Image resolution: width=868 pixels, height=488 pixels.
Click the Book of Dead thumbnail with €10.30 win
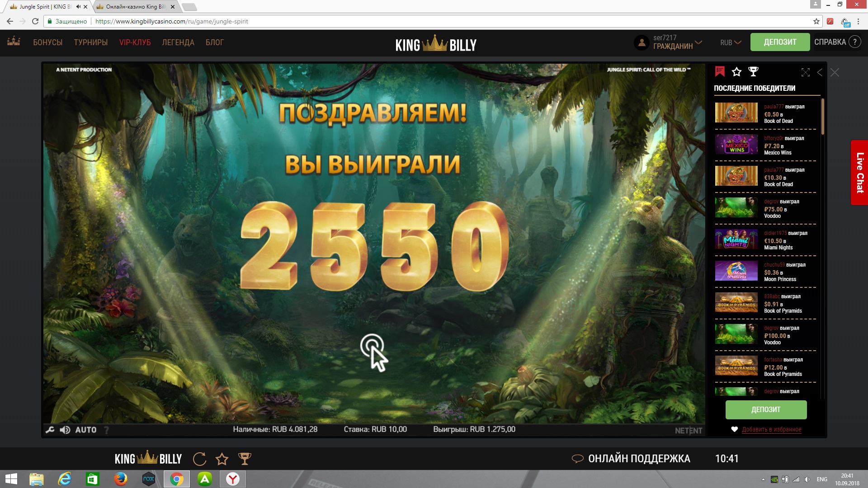[x=736, y=176]
